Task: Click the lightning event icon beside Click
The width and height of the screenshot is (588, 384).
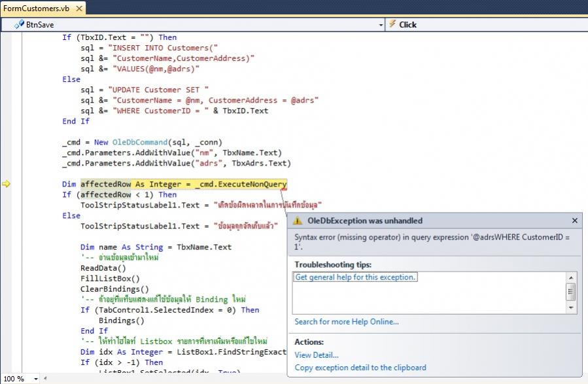Action: click(x=392, y=24)
